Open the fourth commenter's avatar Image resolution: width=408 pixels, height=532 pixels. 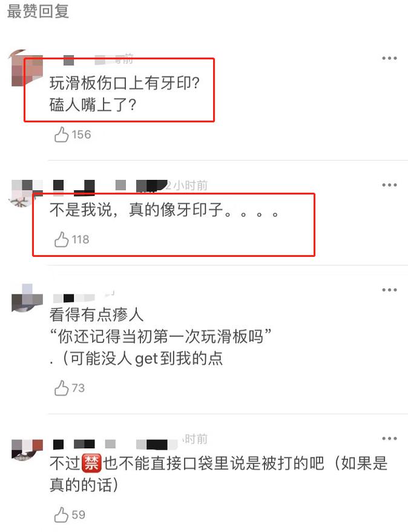(x=27, y=449)
